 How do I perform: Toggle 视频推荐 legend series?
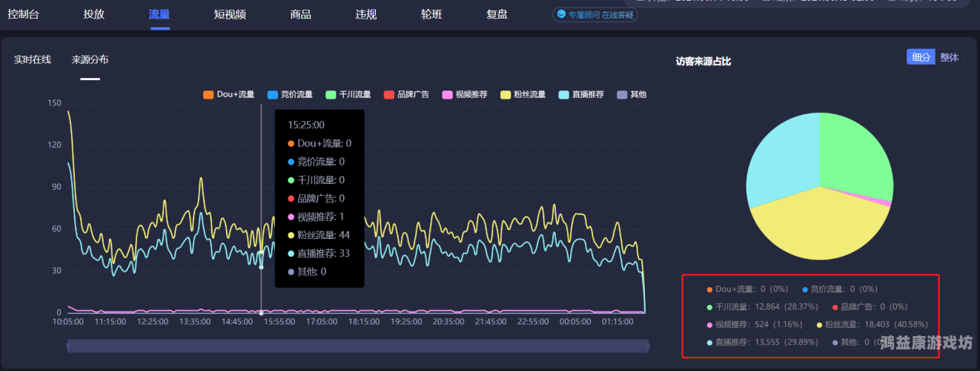pos(465,94)
